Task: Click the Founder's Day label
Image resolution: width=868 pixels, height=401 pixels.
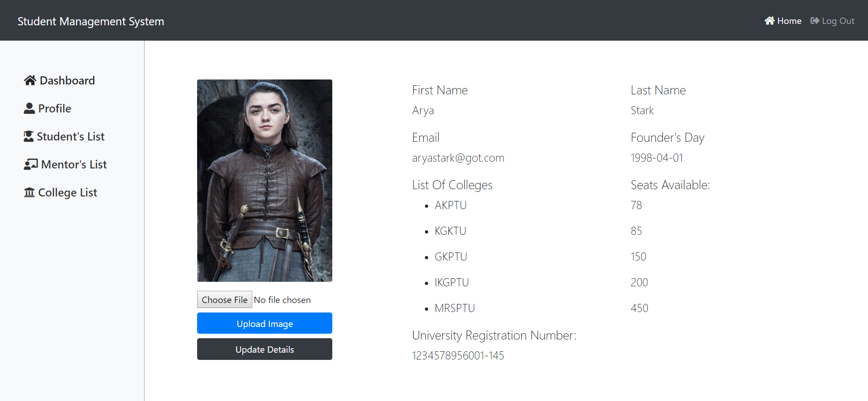Action: pyautogui.click(x=668, y=138)
